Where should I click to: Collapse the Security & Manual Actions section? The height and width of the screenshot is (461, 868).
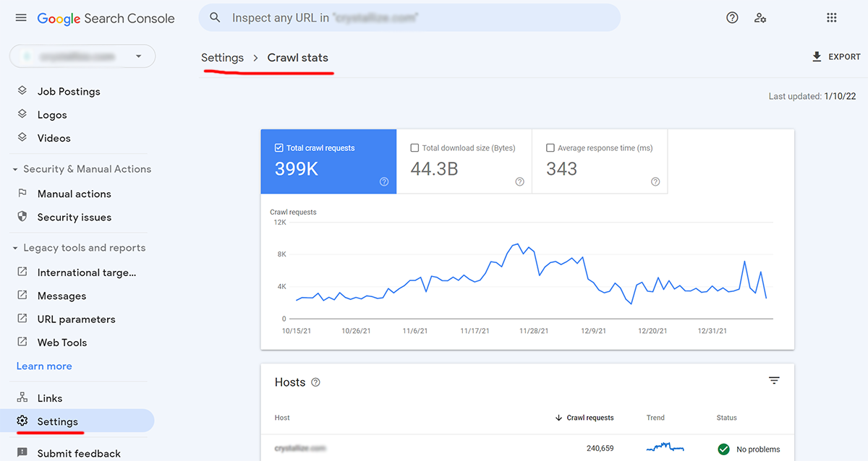pyautogui.click(x=15, y=169)
